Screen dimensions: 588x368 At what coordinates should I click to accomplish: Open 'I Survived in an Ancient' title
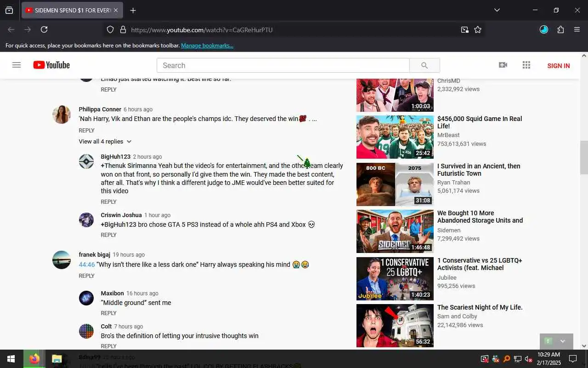[479, 170]
